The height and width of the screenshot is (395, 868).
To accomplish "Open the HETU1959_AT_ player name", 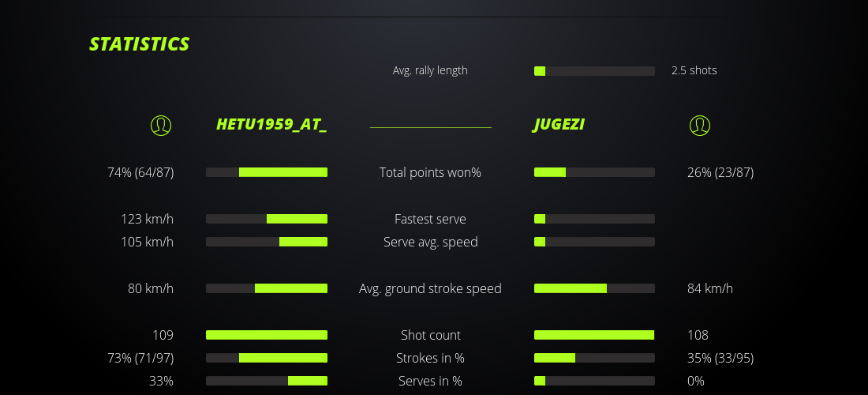I will tap(271, 125).
